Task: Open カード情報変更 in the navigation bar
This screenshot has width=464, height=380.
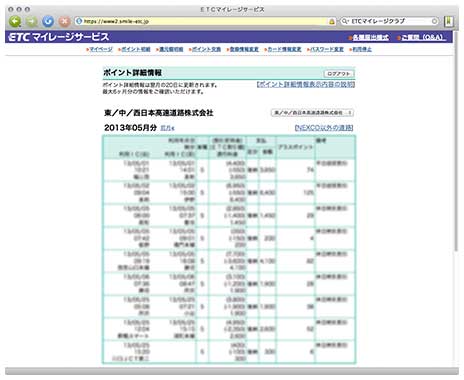Action: pyautogui.click(x=283, y=49)
